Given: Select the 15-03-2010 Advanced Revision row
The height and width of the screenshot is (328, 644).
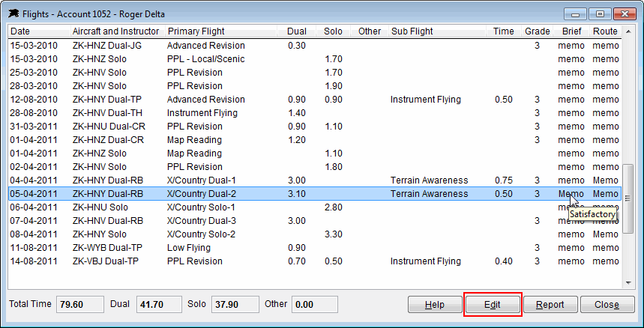Looking at the screenshot, I should (315, 46).
